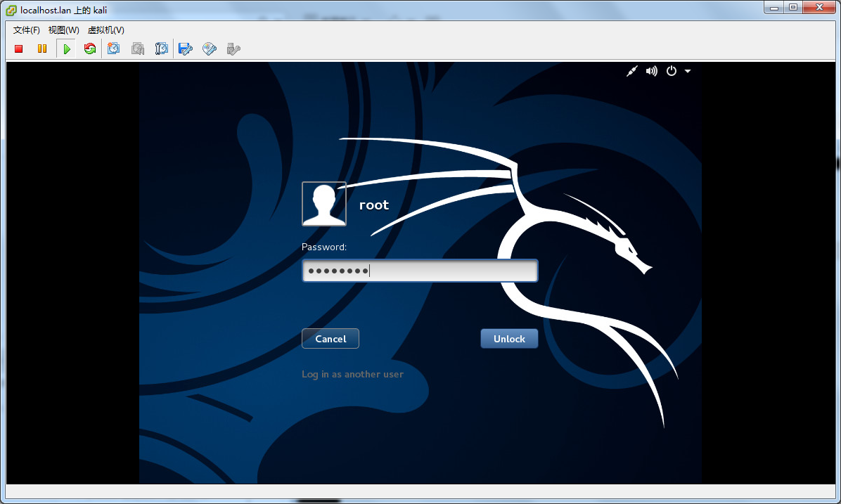Image resolution: width=841 pixels, height=504 pixels.
Task: Click the green Power On play icon
Action: tap(67, 49)
